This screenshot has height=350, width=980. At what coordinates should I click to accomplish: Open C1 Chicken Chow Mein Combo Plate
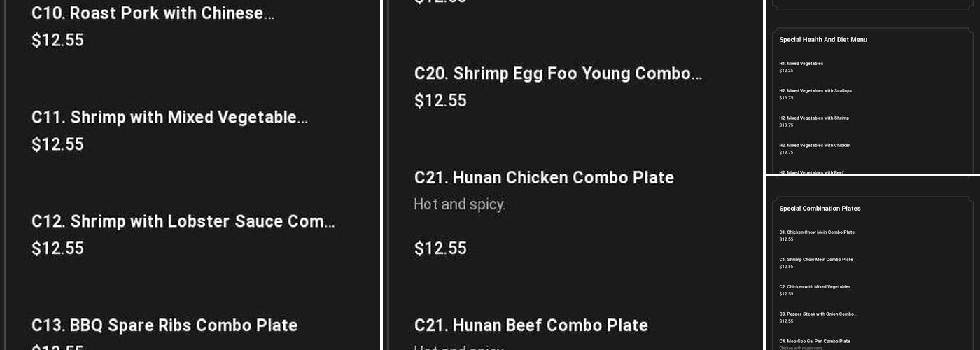pos(817,232)
